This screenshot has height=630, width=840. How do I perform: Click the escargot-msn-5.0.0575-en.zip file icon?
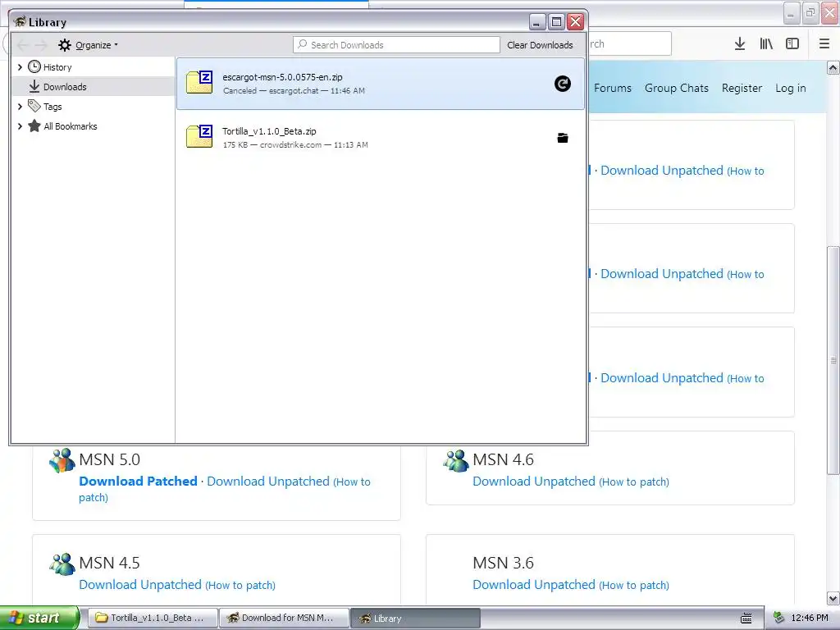point(199,82)
